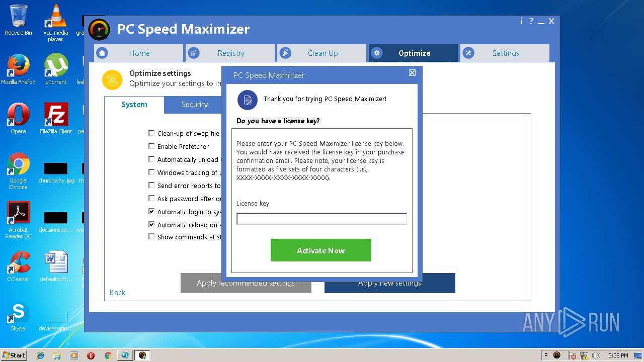The height and width of the screenshot is (362, 644).
Task: Select the Optimize tab
Action: point(414,53)
